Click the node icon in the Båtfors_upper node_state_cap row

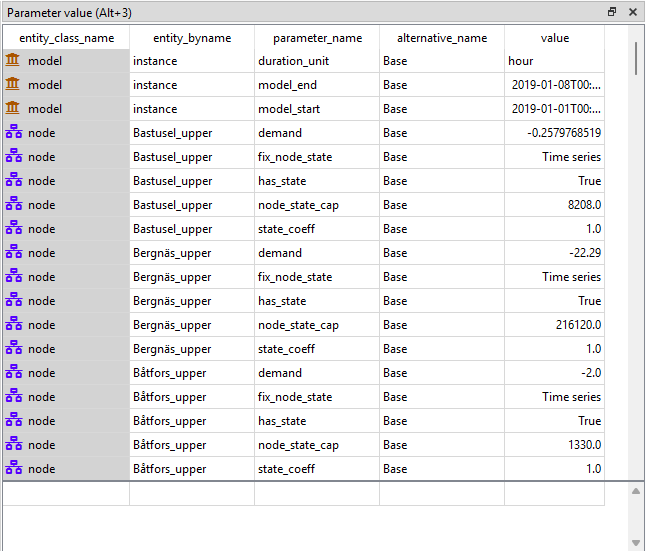14,444
